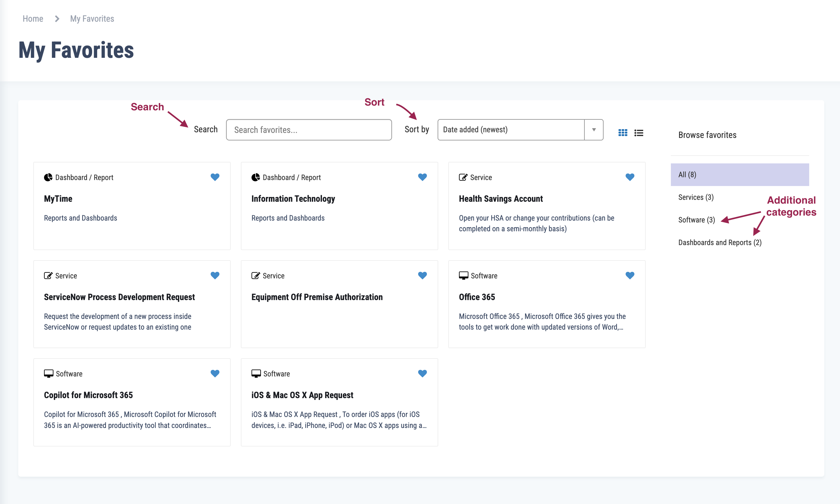Viewport: 840px width, 504px height.
Task: Select the Date added (newest) combo box
Action: pos(511,130)
